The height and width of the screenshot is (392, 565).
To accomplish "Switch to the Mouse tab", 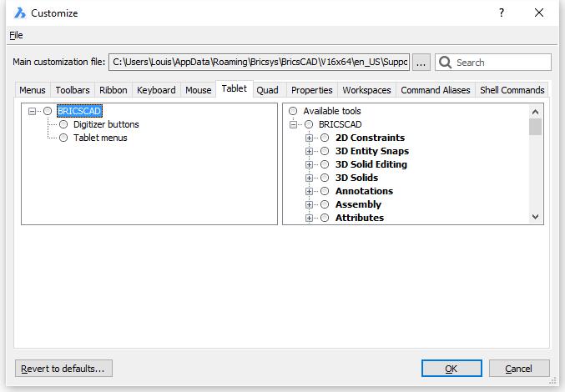I will (x=198, y=90).
